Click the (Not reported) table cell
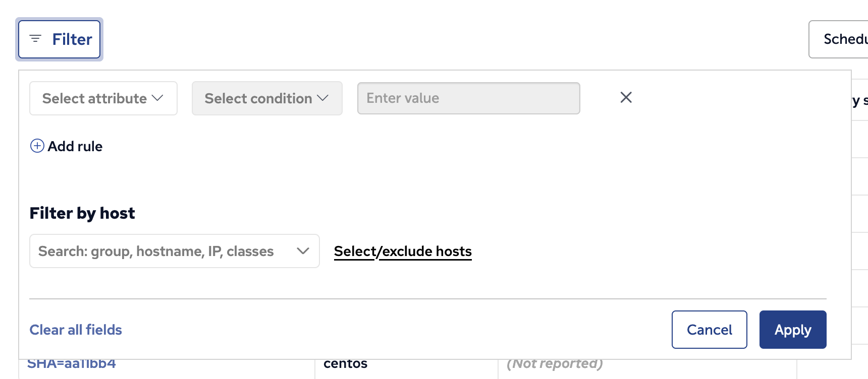The height and width of the screenshot is (379, 868). 555,365
